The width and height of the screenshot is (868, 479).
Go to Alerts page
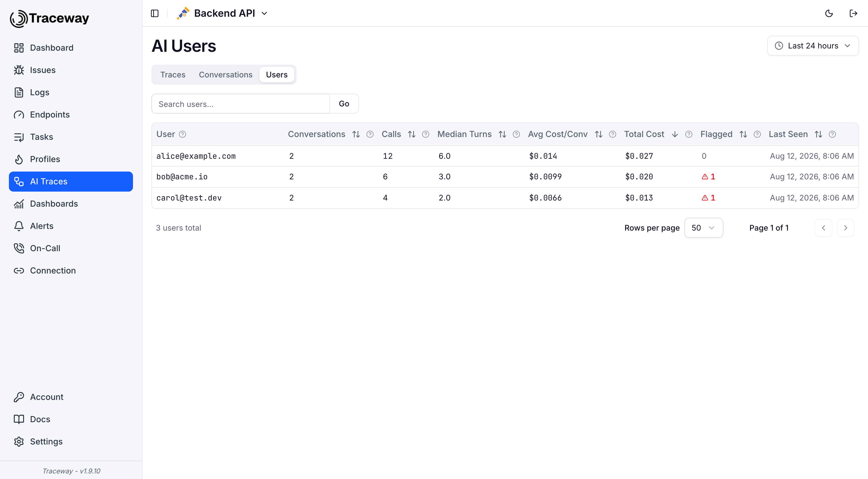coord(71,226)
